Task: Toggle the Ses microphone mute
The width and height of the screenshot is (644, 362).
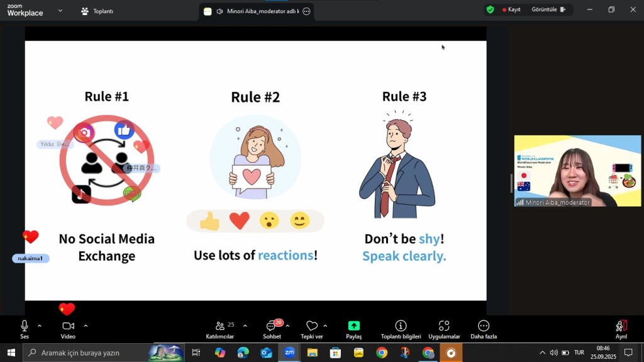Action: point(25,329)
